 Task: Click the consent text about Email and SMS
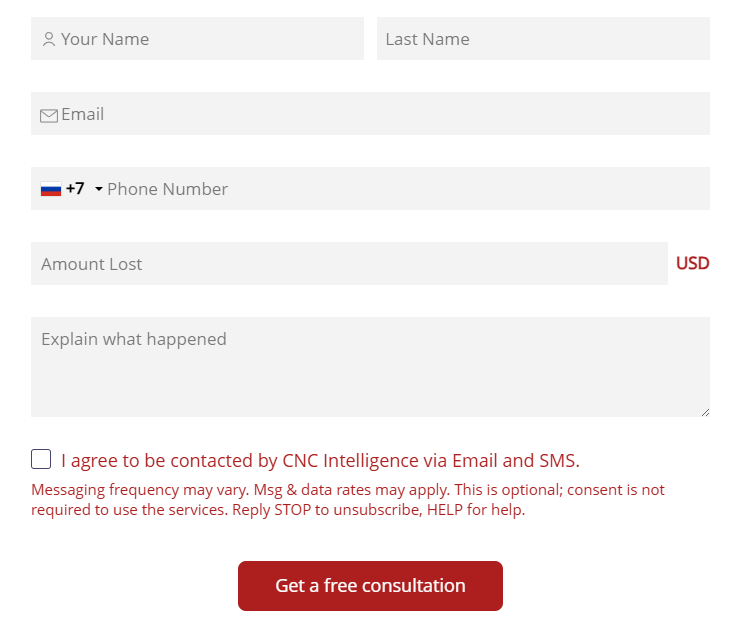pyautogui.click(x=320, y=460)
